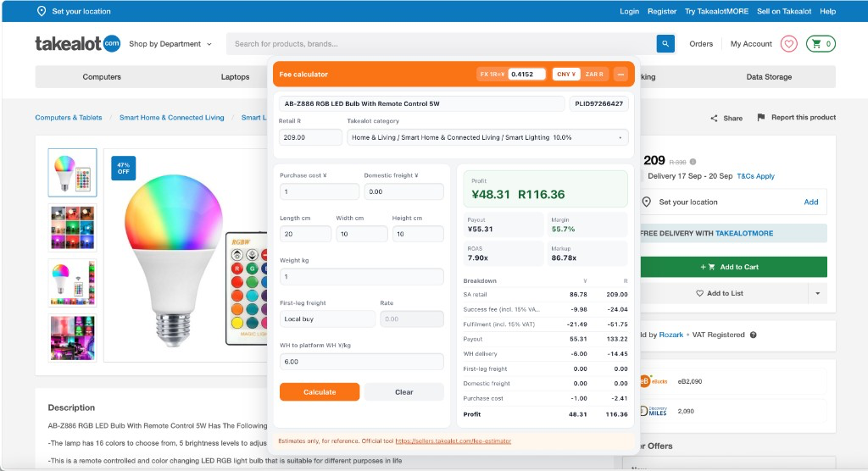Open Orders page
The image size is (868, 471).
click(701, 44)
